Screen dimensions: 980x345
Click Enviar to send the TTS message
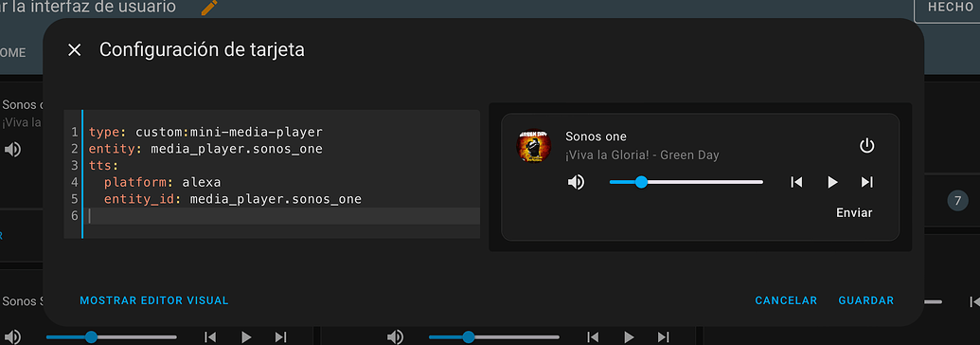pos(854,213)
